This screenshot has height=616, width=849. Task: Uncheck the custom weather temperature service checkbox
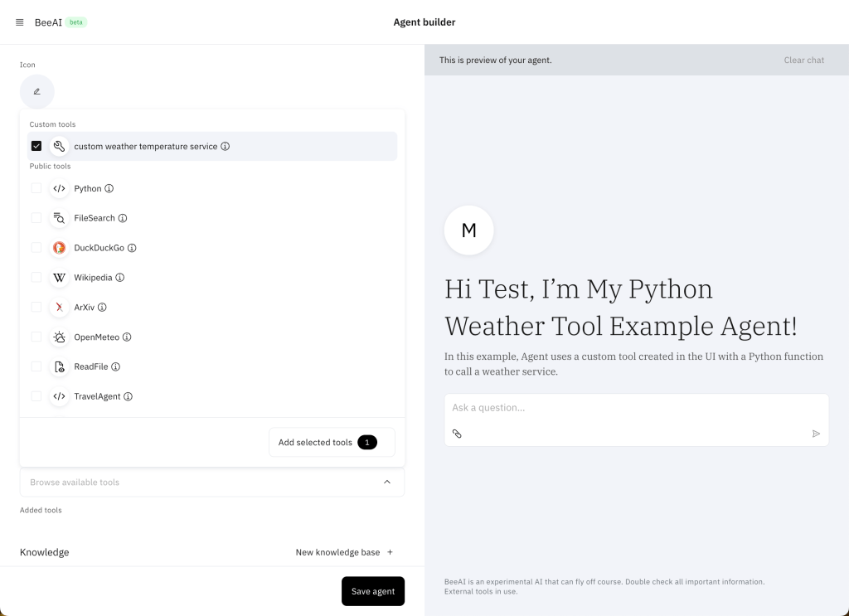[x=36, y=146]
